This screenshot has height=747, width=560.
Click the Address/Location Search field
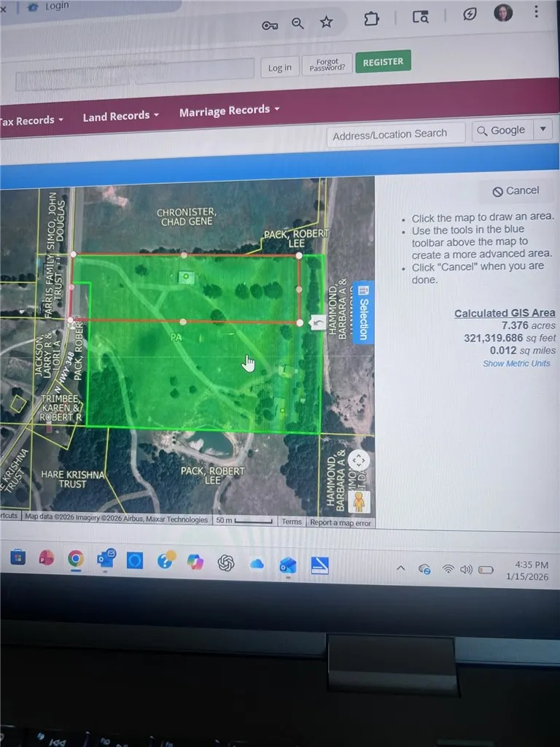coord(395,134)
